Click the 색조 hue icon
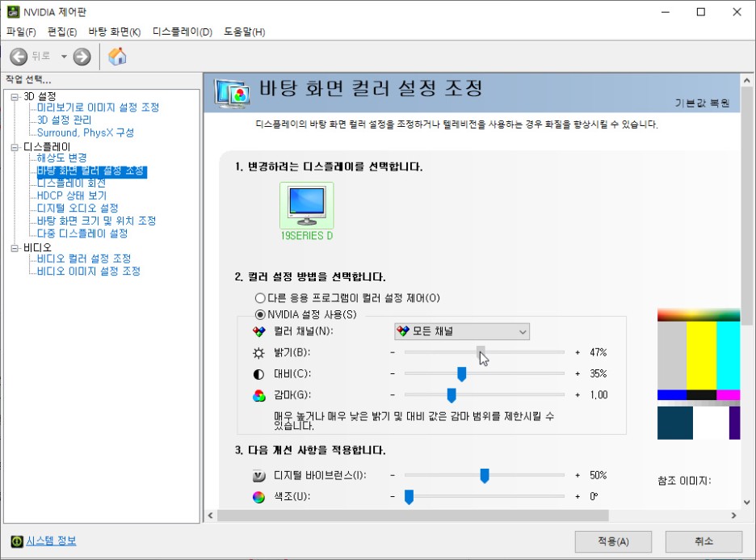Viewport: 756px width, 560px height. point(260,496)
